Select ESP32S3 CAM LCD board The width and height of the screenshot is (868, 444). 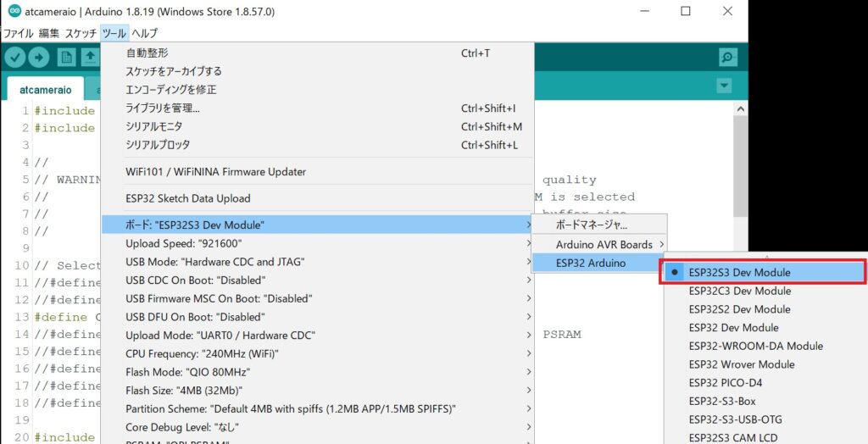(765, 437)
